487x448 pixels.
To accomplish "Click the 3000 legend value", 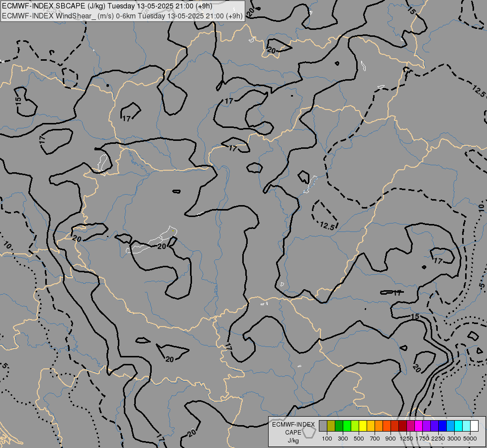I will click(x=454, y=439).
